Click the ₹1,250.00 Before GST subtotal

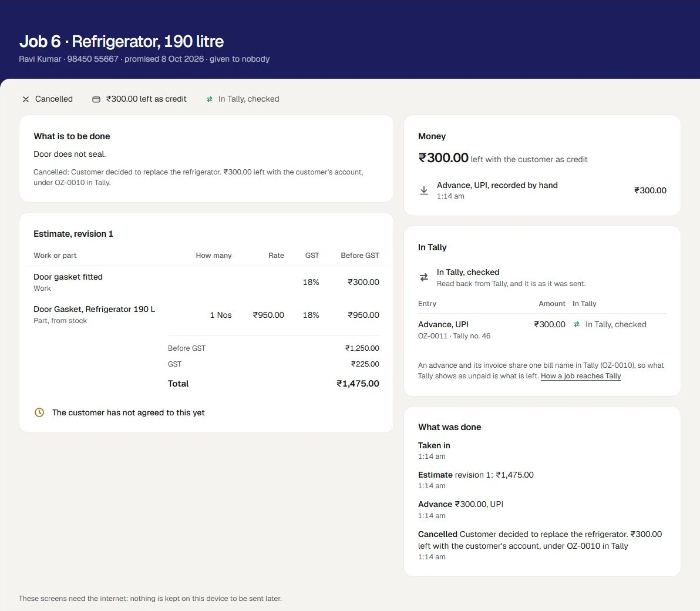[362, 348]
